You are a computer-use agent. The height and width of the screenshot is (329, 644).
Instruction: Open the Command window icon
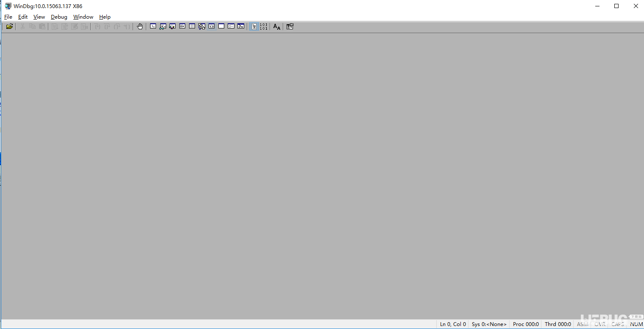[x=153, y=26]
